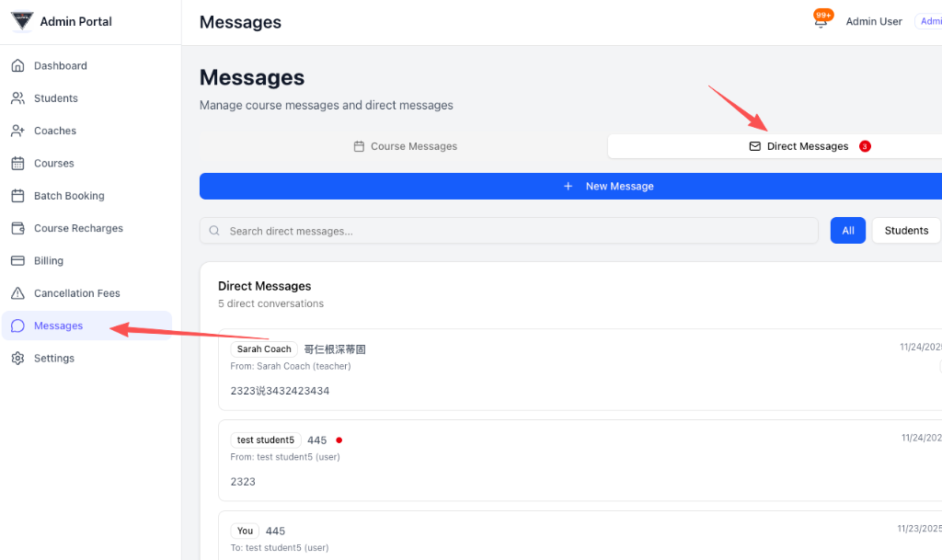
Task: Select Courses in the sidebar menu
Action: coord(19,163)
